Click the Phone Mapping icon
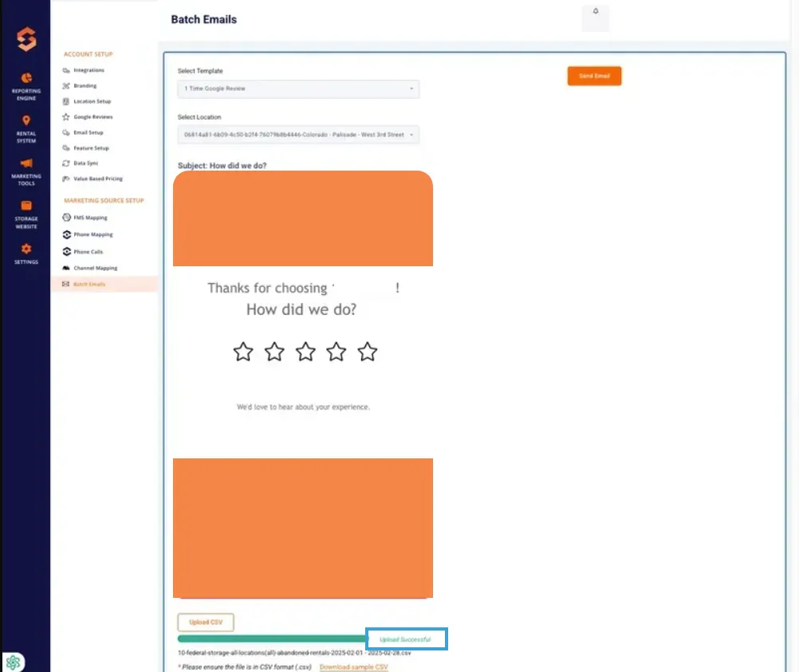Screen dimensions: 799x672 (x=67, y=234)
